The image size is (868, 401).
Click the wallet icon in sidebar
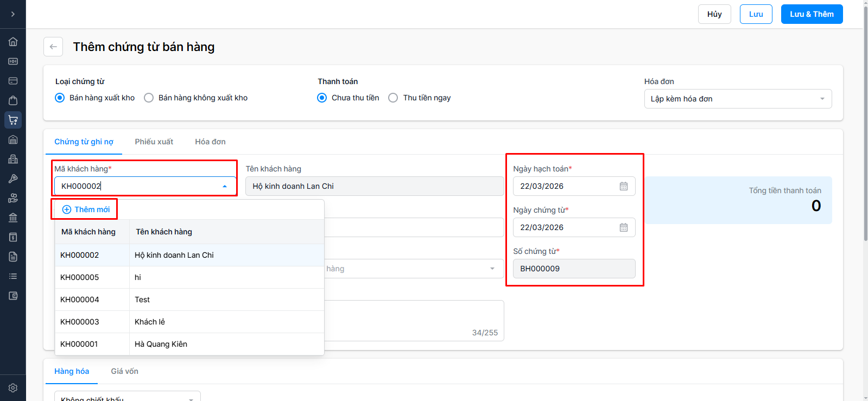click(x=13, y=296)
